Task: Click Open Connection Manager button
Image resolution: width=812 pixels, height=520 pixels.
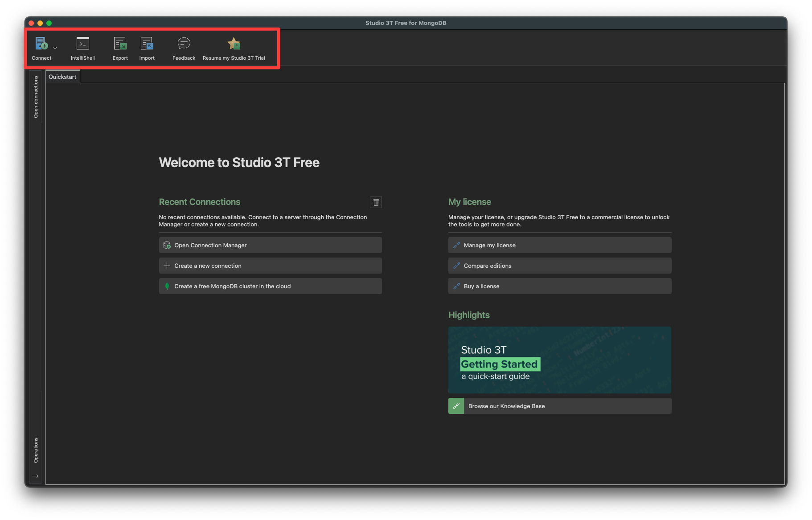Action: 270,245
